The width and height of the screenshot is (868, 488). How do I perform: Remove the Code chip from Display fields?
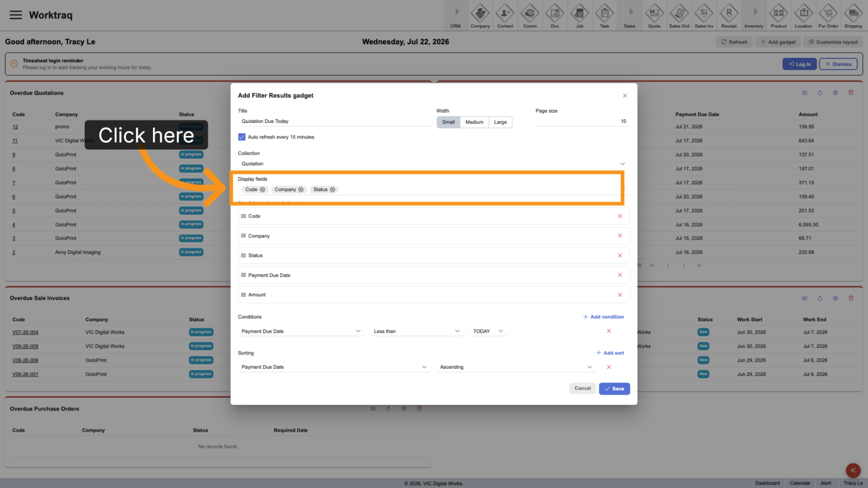pyautogui.click(x=262, y=190)
